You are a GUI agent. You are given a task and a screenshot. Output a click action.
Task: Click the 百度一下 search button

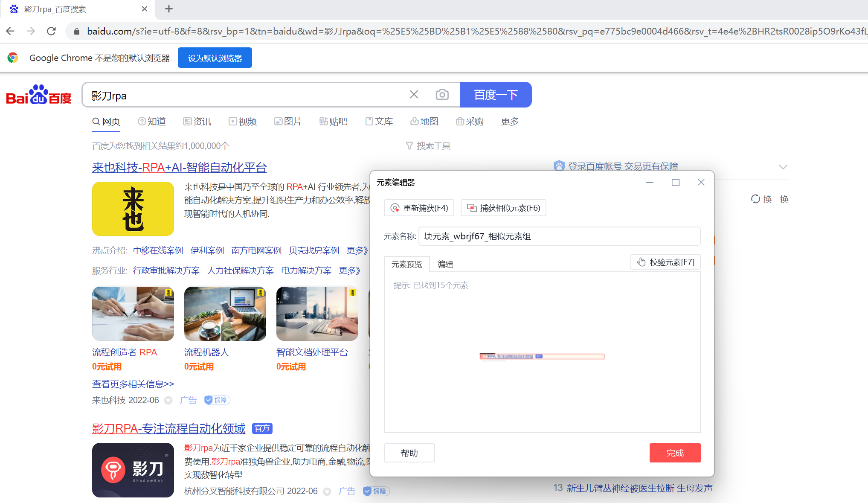coord(496,95)
